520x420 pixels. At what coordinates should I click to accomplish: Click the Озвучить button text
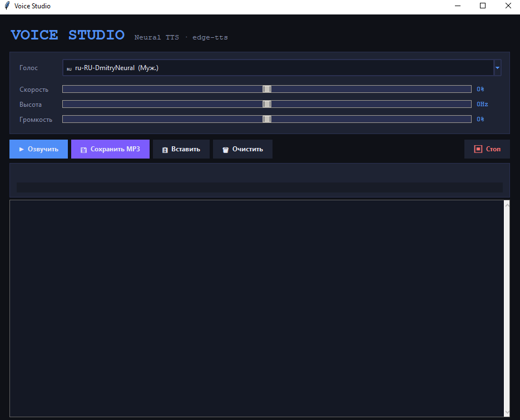[x=43, y=149]
